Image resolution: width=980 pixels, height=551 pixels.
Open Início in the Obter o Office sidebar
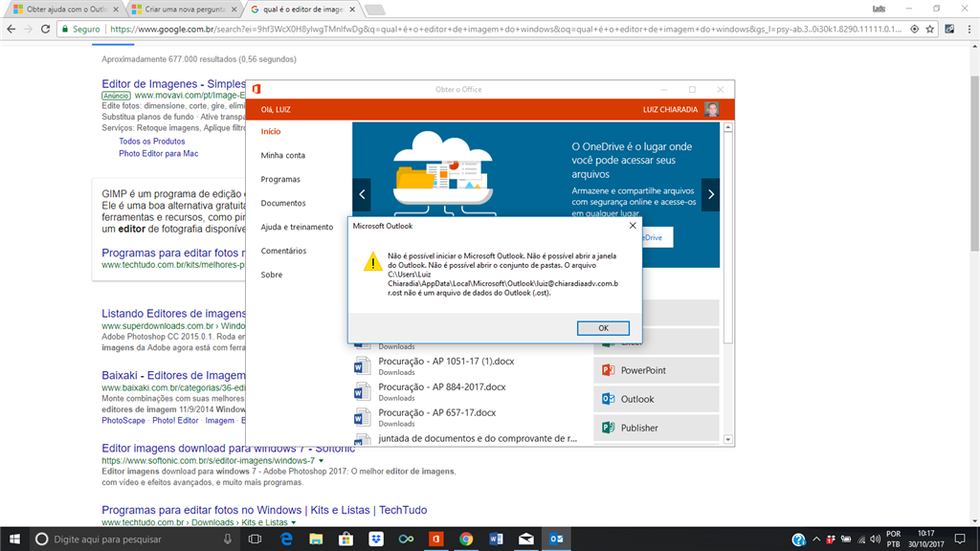[x=271, y=131]
